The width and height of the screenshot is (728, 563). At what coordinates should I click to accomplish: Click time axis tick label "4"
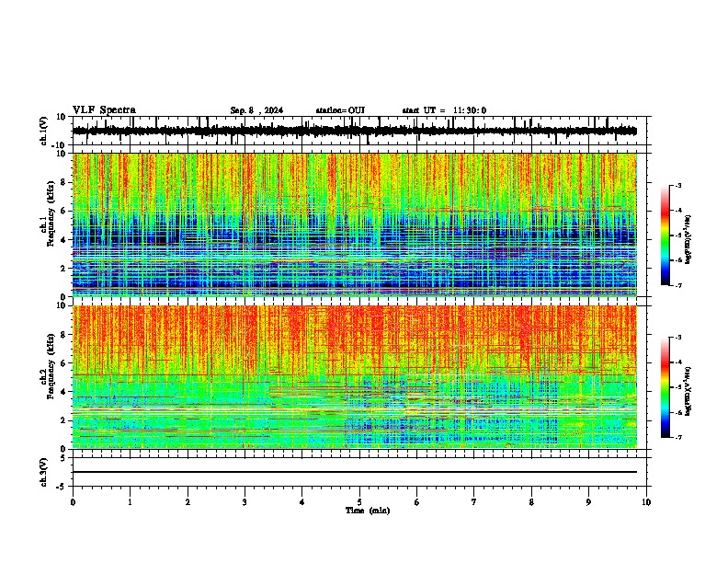(302, 502)
